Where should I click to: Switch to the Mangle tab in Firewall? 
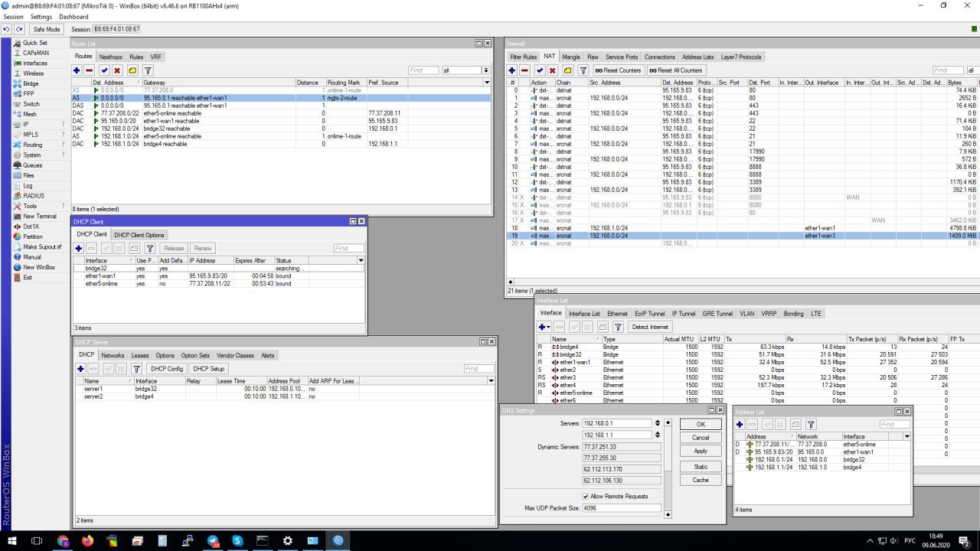[x=570, y=57]
